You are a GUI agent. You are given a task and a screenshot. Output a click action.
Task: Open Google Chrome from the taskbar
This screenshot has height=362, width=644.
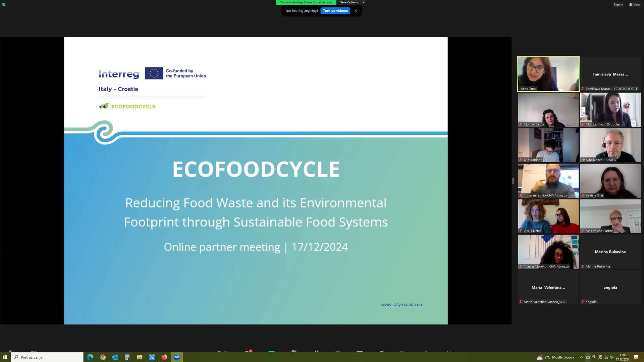tap(103, 357)
